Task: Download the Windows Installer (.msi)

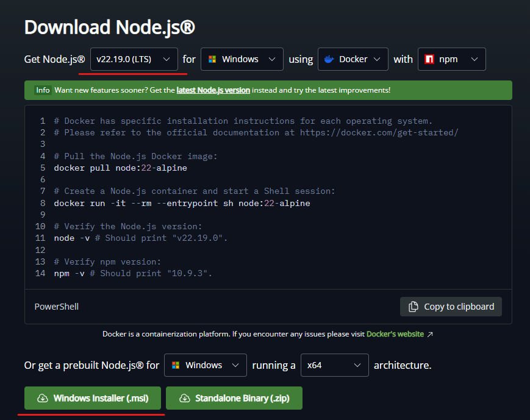Action: pos(93,398)
